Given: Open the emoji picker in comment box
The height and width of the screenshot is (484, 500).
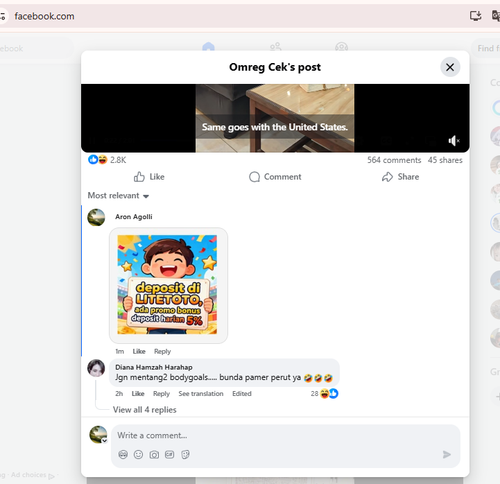Looking at the screenshot, I should point(138,454).
